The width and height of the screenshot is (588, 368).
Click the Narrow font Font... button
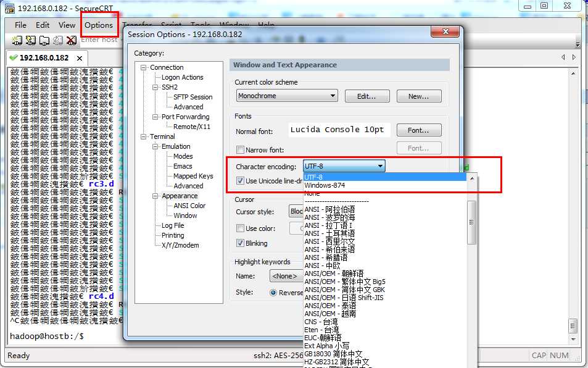(x=419, y=148)
